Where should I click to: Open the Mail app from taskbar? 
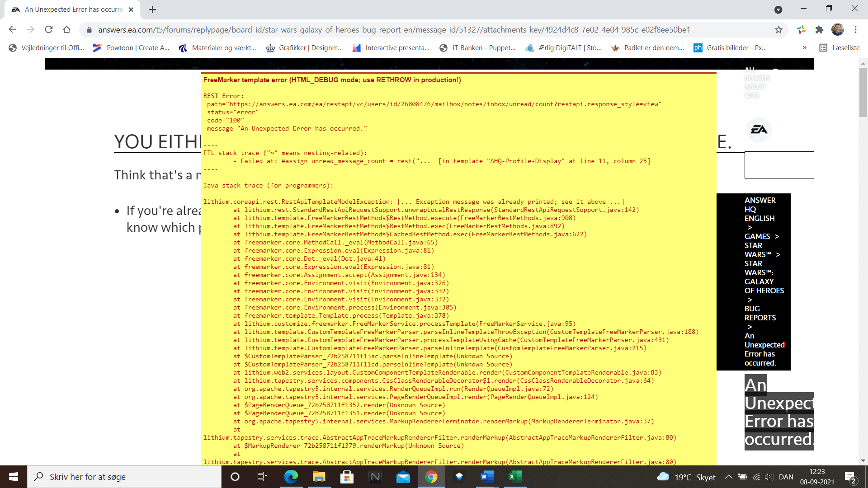click(403, 477)
